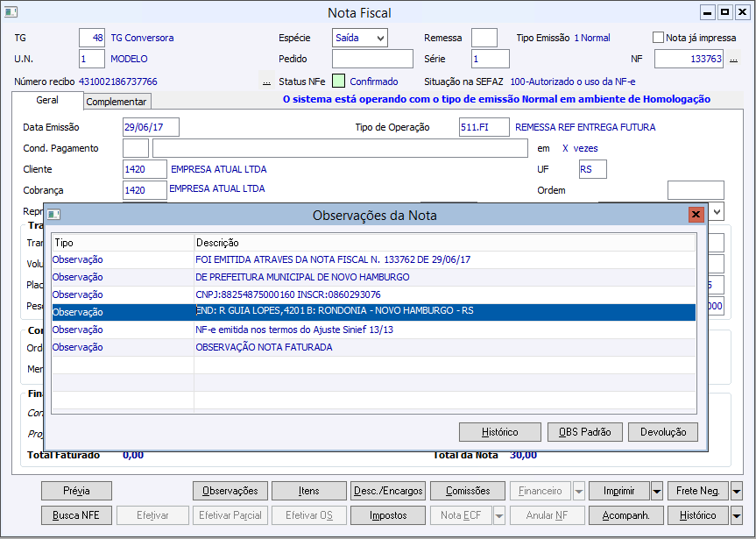The width and height of the screenshot is (756, 539).
Task: Select row FOI EMITIDA ATRAVES DA NOTA FISCAL
Action: pos(374,259)
